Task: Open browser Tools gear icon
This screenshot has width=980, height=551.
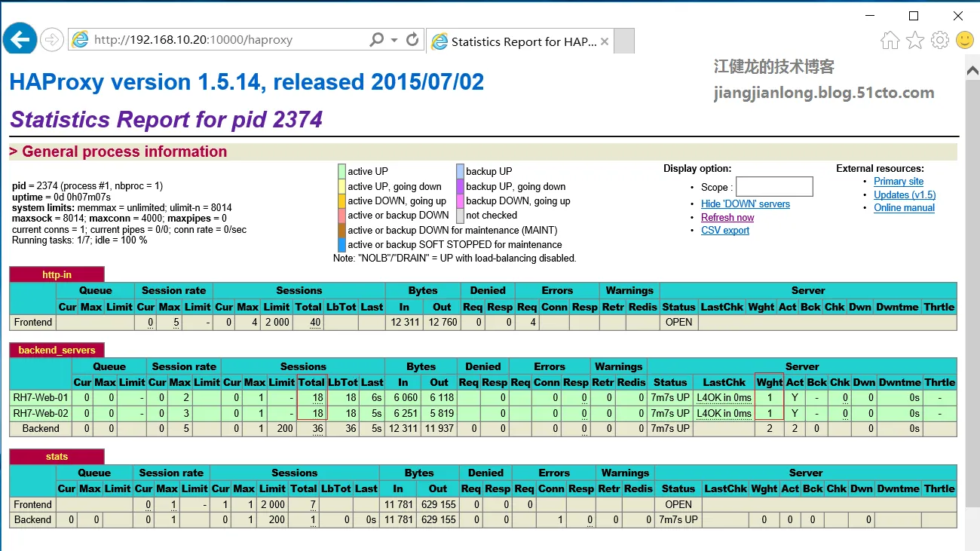Action: coord(940,40)
